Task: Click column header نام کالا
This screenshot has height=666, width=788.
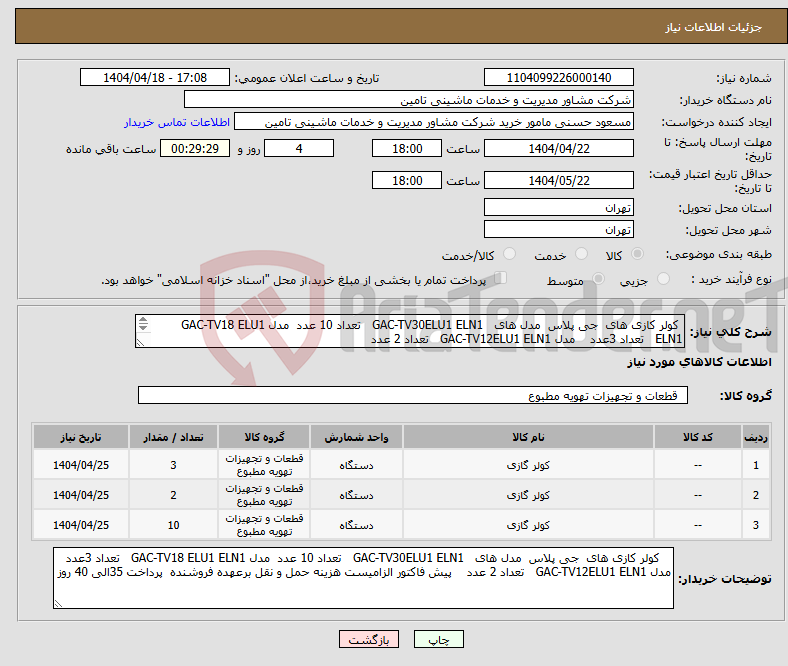Action: click(528, 437)
